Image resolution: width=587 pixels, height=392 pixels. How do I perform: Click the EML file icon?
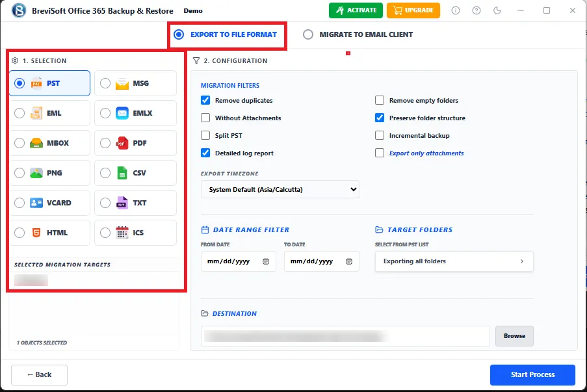36,113
